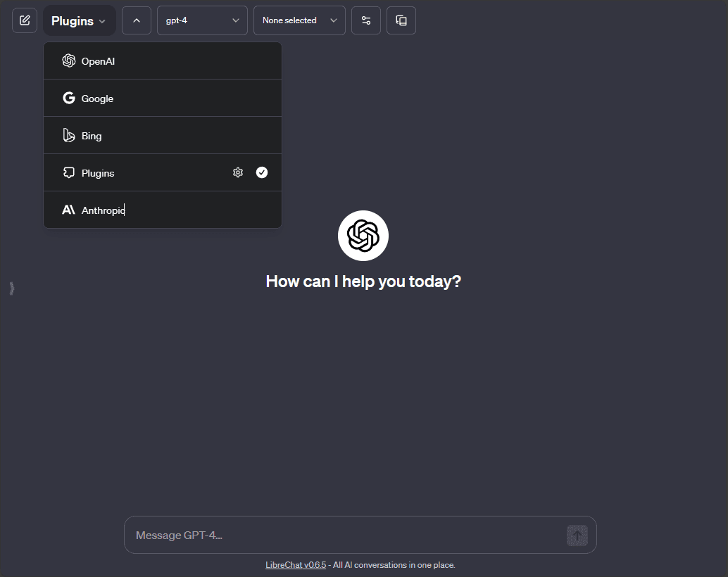Image resolution: width=728 pixels, height=577 pixels.
Task: Toggle the sidebar handle on left edge
Action: pyautogui.click(x=12, y=288)
